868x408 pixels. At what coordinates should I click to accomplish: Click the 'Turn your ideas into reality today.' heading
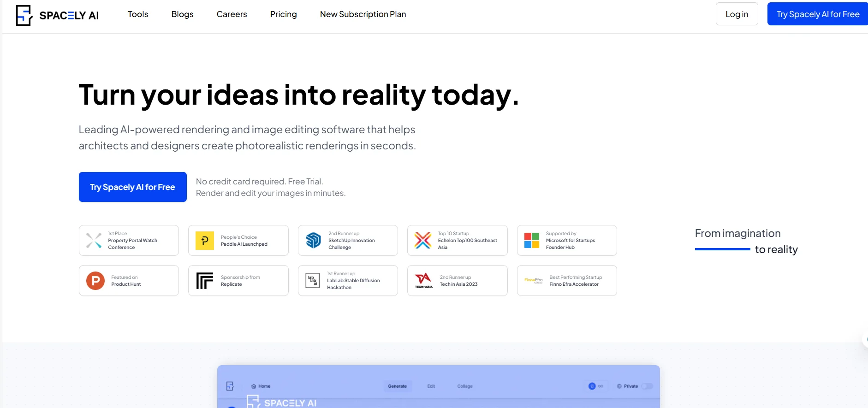(299, 95)
